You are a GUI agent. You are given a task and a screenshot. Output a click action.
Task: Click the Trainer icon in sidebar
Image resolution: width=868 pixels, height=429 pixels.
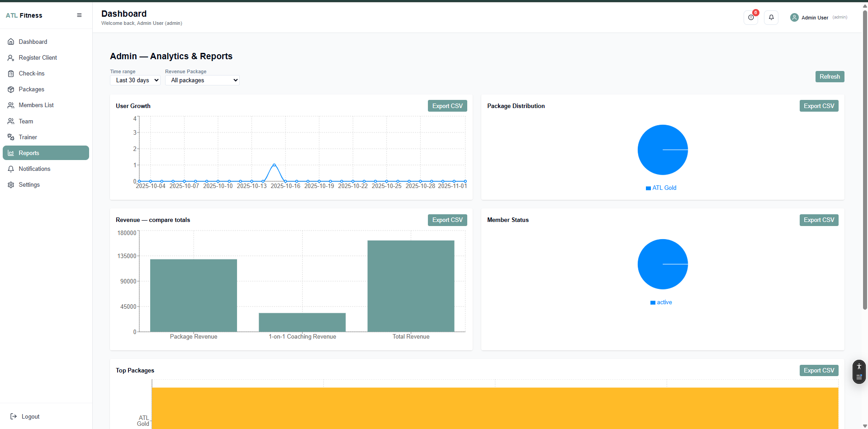[11, 137]
